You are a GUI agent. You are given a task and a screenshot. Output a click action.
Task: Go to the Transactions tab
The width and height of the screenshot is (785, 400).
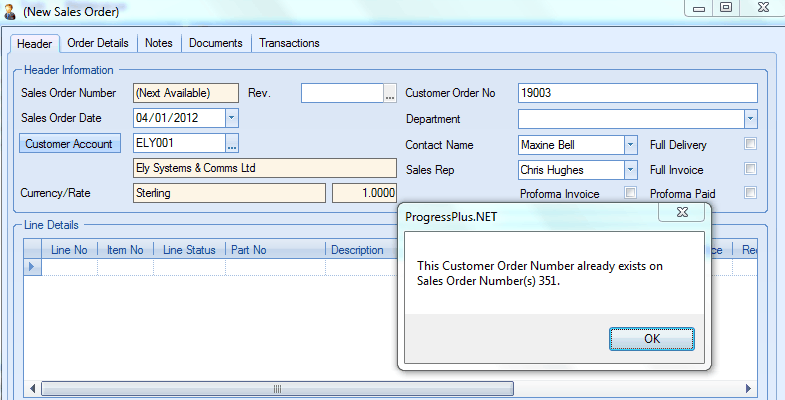289,43
